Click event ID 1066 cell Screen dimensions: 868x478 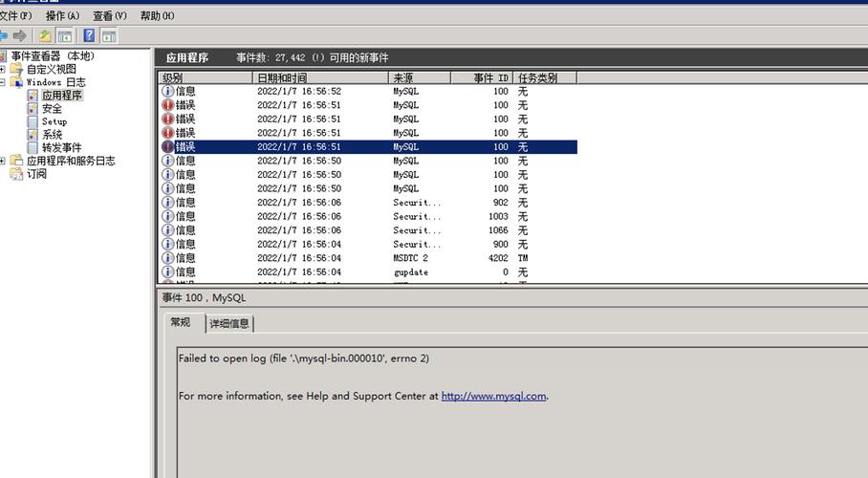(498, 229)
